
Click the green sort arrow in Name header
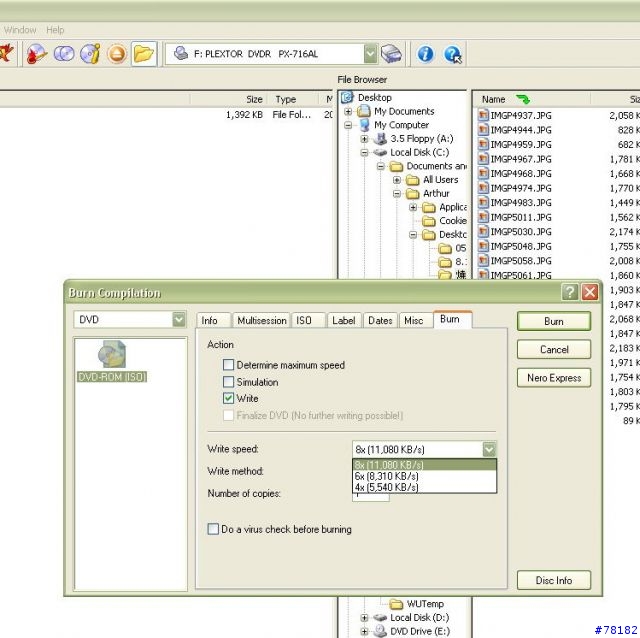point(522,99)
